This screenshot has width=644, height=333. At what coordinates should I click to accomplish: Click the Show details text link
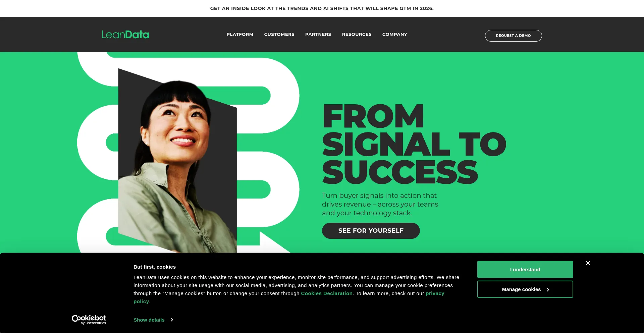click(149, 320)
